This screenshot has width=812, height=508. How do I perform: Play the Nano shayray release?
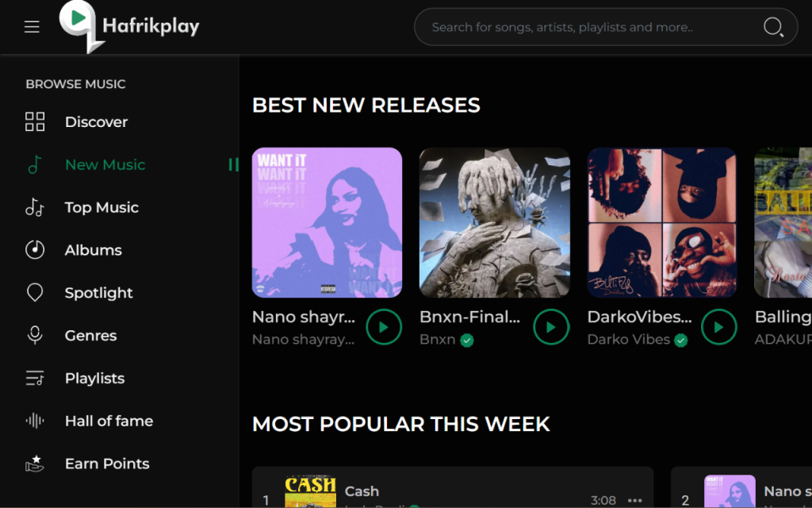tap(384, 327)
